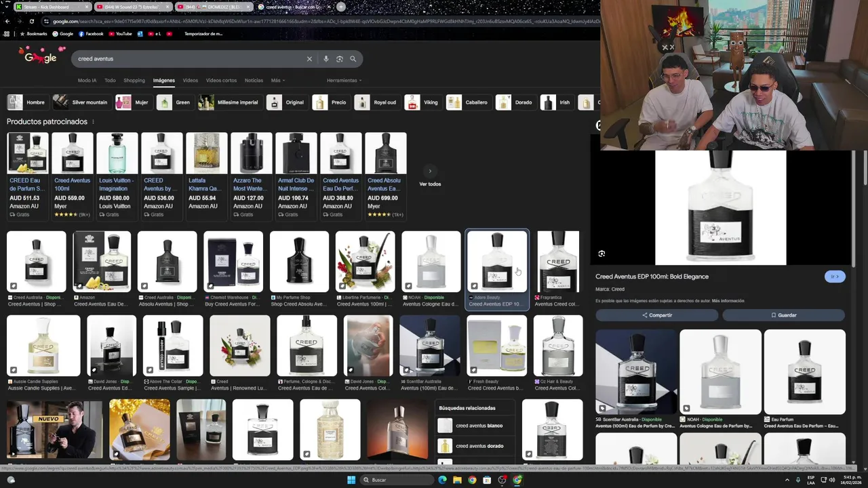Select the Green filter chip
This screenshot has height=488, width=868.
(x=175, y=102)
